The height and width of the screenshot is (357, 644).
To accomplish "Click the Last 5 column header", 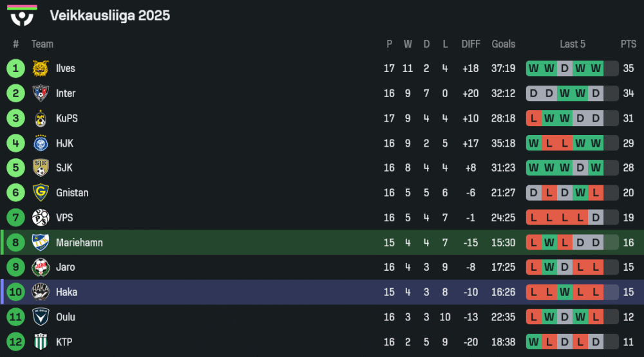I will (572, 44).
